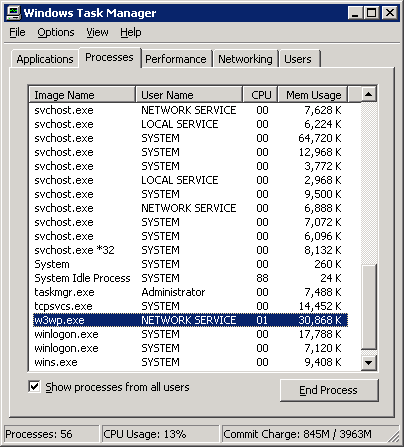
Task: Click the End Process button
Action: pyautogui.click(x=329, y=390)
